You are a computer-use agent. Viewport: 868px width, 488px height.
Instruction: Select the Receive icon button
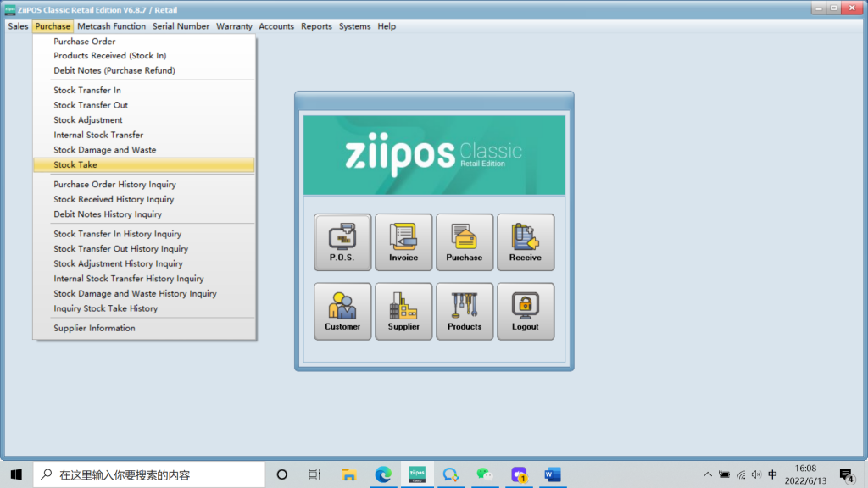(526, 241)
